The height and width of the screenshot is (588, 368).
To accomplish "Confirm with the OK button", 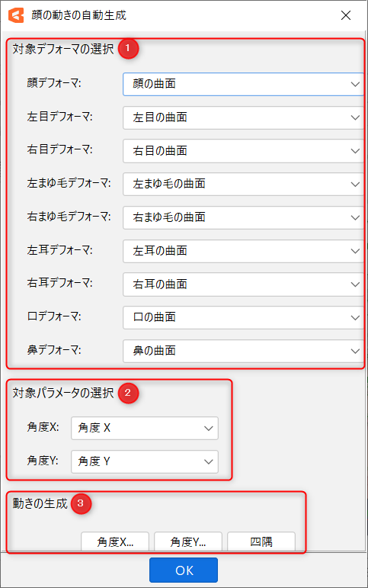I will click(184, 570).
